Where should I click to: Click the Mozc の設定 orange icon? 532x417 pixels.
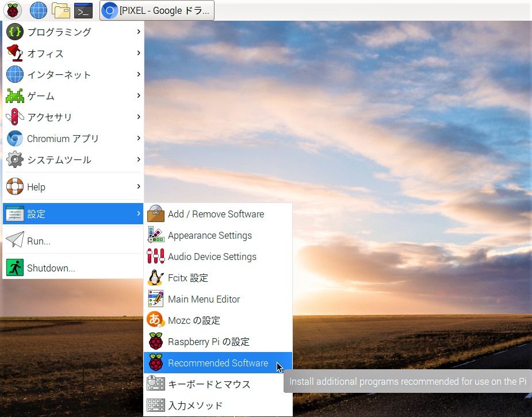[x=156, y=320]
